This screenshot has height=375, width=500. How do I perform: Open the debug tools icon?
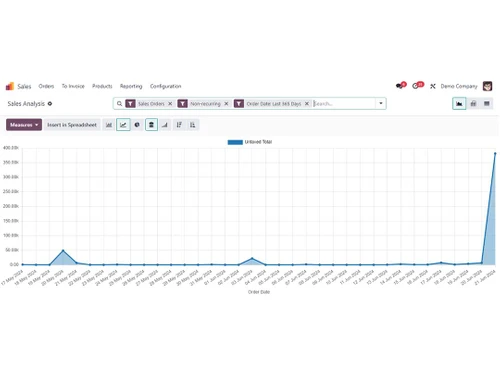point(433,86)
